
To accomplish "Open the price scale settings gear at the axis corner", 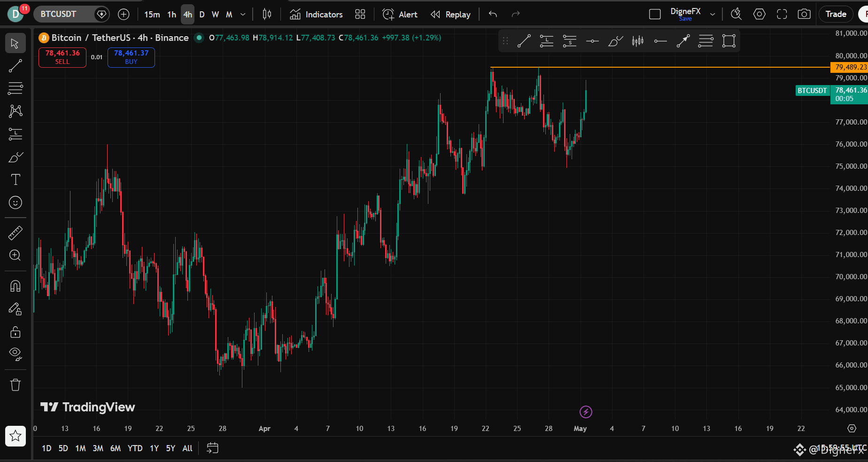I will pos(852,428).
